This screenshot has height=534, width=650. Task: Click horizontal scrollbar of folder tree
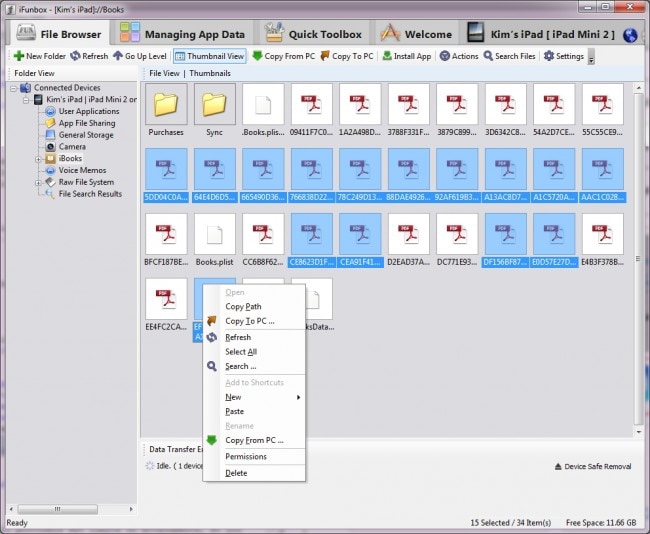pyautogui.click(x=58, y=509)
